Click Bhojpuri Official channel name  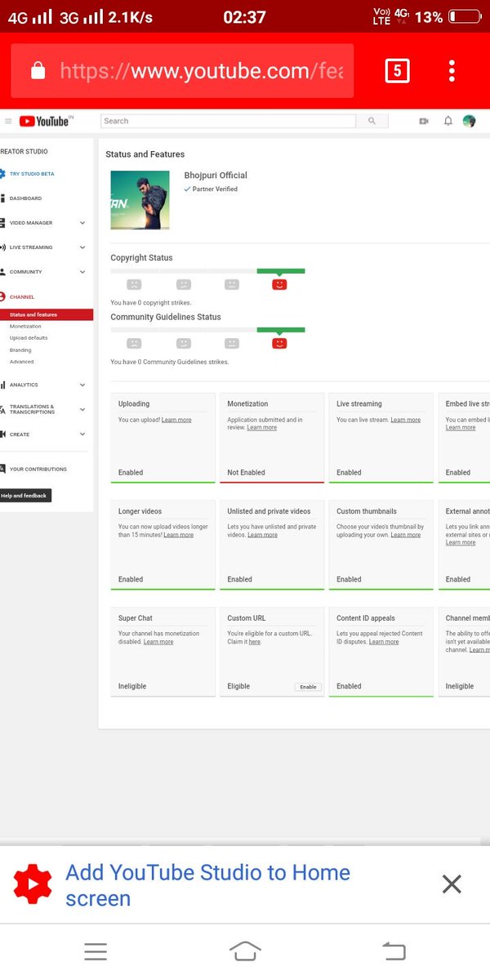click(216, 176)
